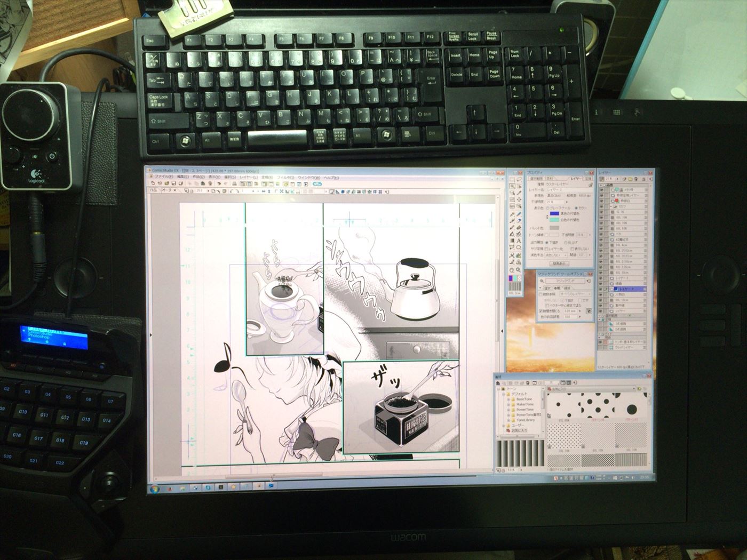Toggle visibility of the ベタ layer

[602, 233]
